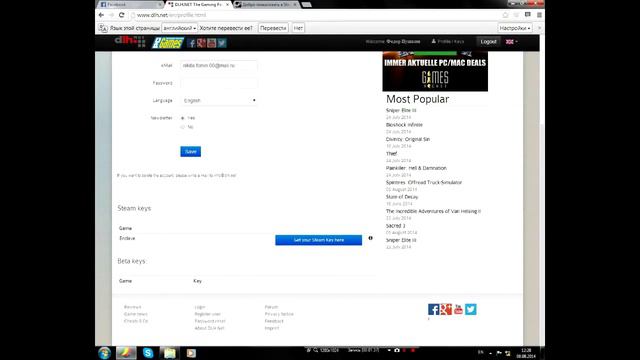Click the taskbar clock and date
The image size is (640, 360).
pos(526,353)
